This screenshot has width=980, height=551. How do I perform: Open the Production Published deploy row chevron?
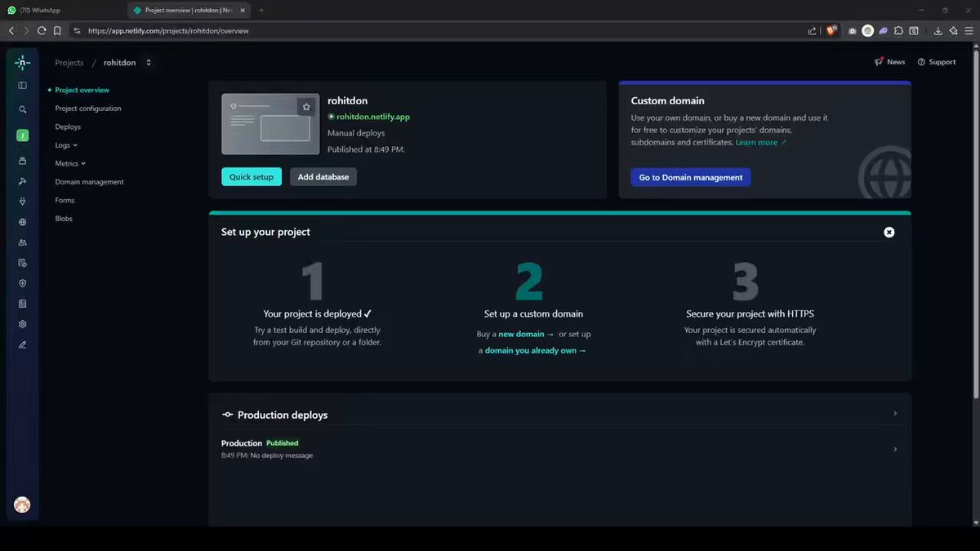pos(895,449)
